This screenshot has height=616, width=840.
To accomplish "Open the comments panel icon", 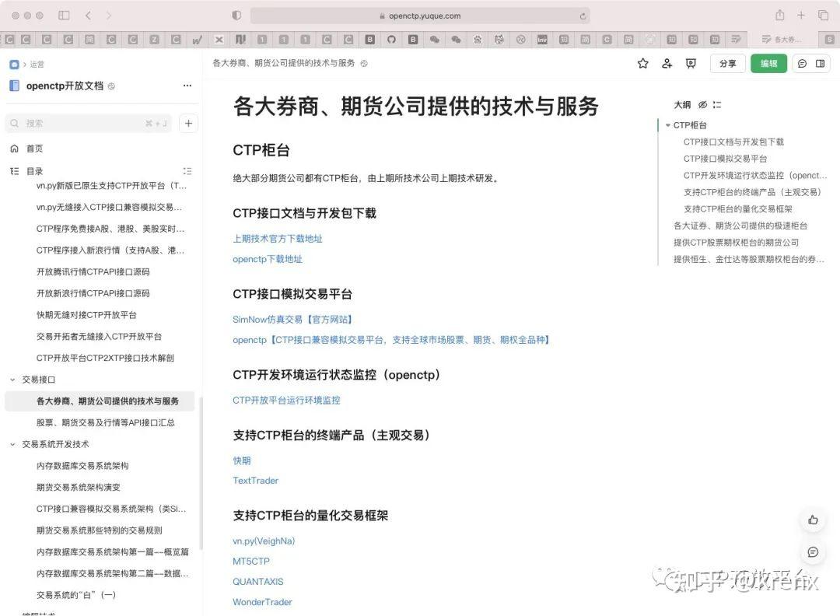I will click(802, 63).
